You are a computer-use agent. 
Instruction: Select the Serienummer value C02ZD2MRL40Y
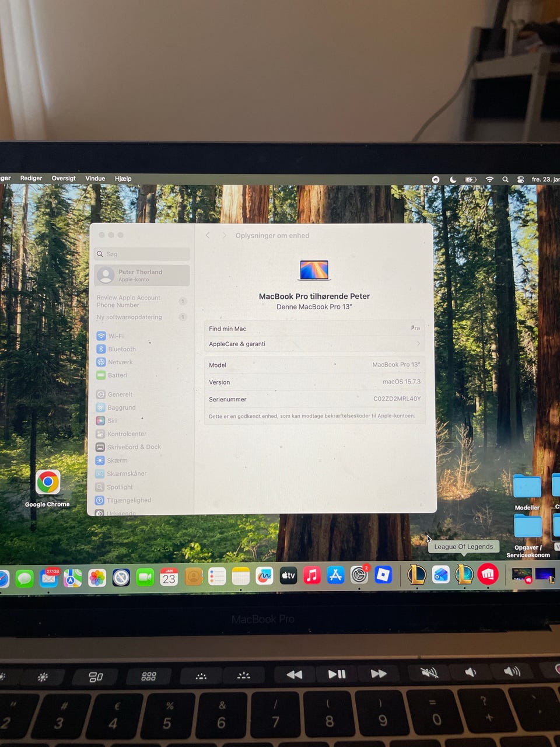point(397,399)
